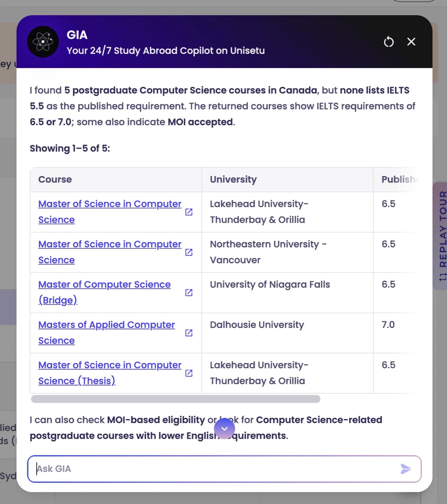
Task: Click the Your 24/7 Study Abroad Copilot subtitle
Action: (166, 51)
